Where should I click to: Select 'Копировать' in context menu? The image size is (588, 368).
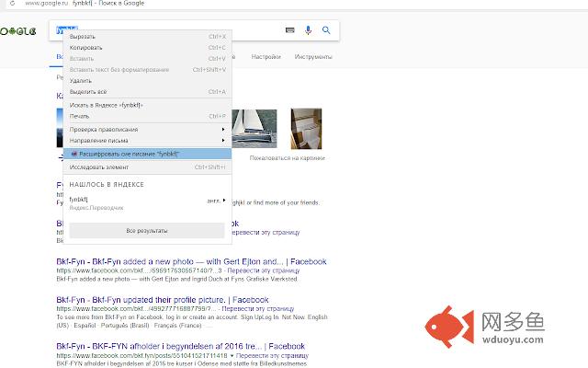click(x=87, y=48)
